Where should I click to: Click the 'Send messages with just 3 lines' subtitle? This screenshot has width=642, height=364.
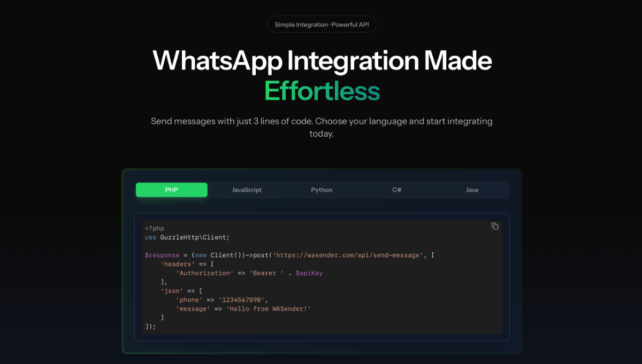[x=322, y=127]
